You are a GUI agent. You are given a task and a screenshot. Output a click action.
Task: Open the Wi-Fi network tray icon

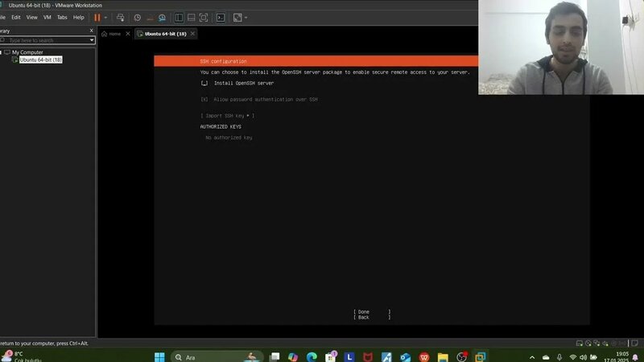click(573, 357)
